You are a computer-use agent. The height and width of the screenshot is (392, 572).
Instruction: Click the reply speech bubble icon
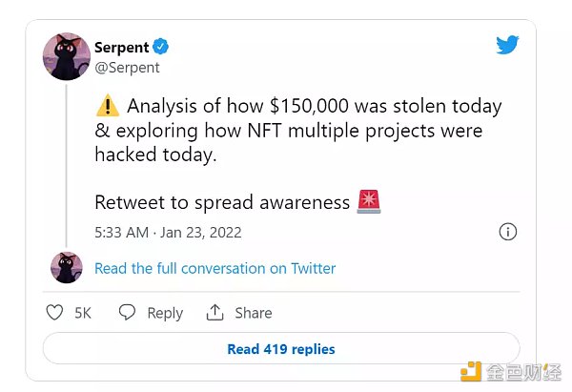127,313
